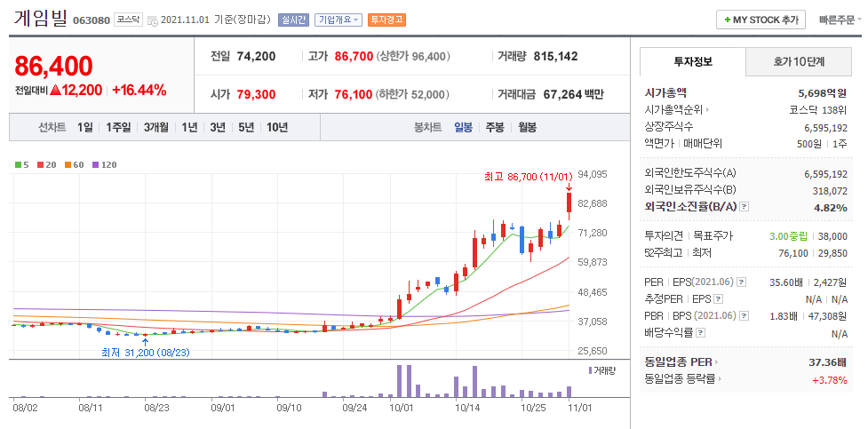Select the 3개월 line chart period
Viewport: 868px width, 429px height.
[x=156, y=127]
